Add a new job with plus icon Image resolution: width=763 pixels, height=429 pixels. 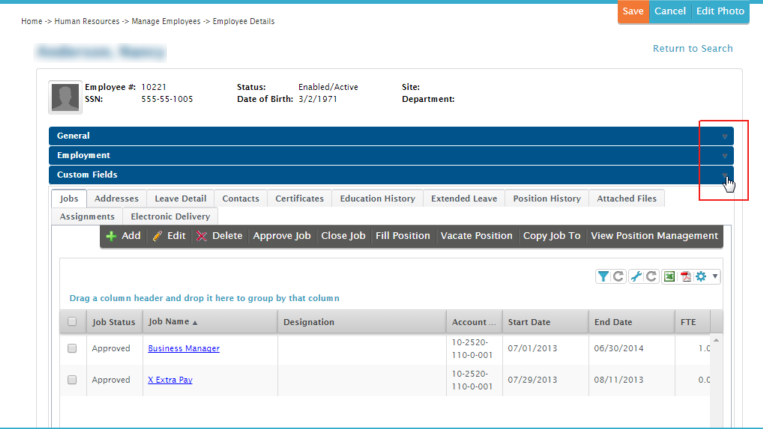[x=123, y=236]
